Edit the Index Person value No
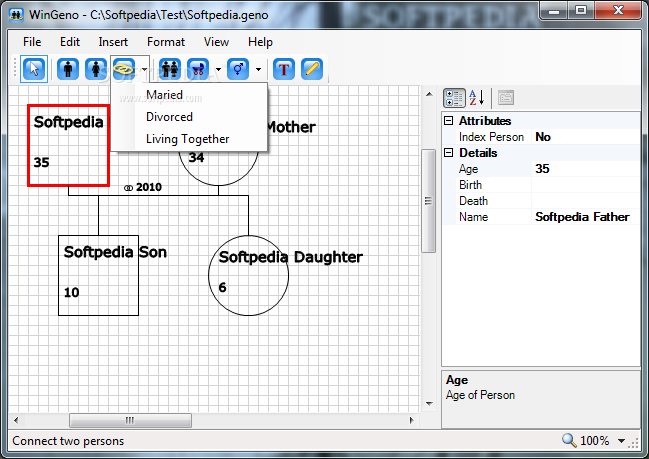The image size is (649, 459). pyautogui.click(x=586, y=137)
